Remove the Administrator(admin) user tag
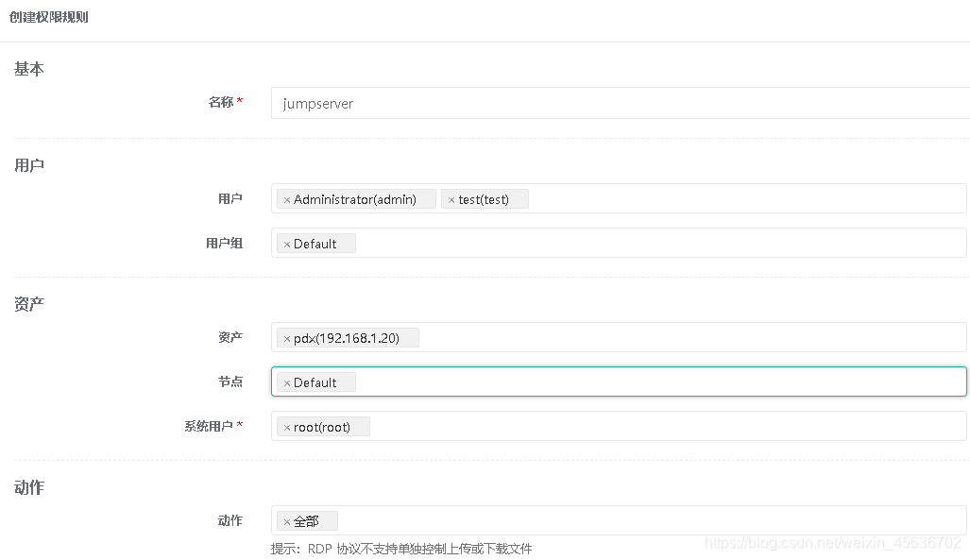 pyautogui.click(x=287, y=200)
